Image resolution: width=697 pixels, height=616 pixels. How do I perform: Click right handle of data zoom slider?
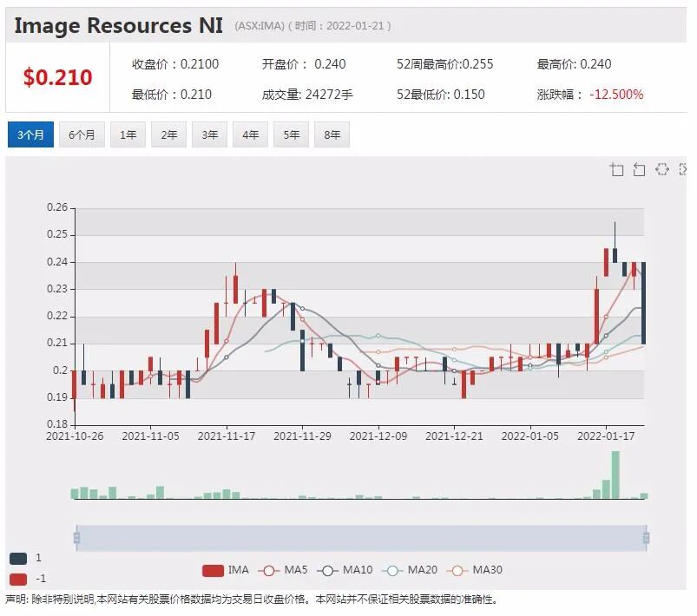(646, 538)
